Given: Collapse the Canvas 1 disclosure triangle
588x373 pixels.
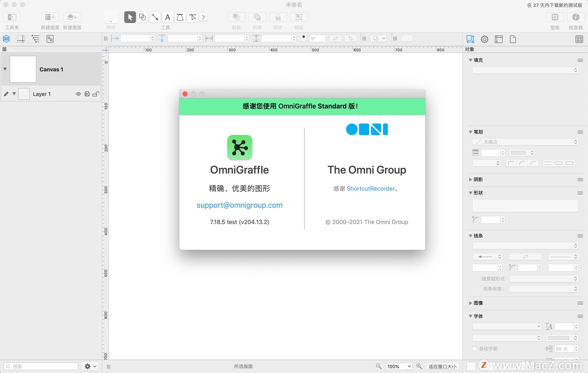Looking at the screenshot, I should coord(5,69).
